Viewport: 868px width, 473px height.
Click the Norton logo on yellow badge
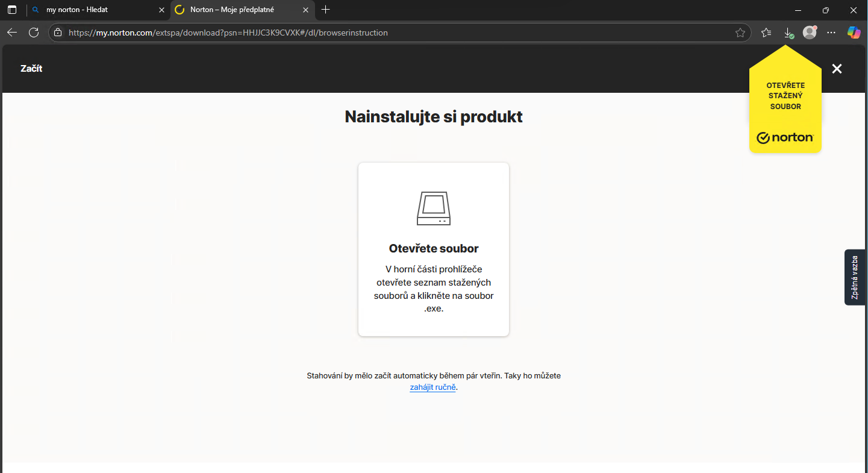coord(785,138)
